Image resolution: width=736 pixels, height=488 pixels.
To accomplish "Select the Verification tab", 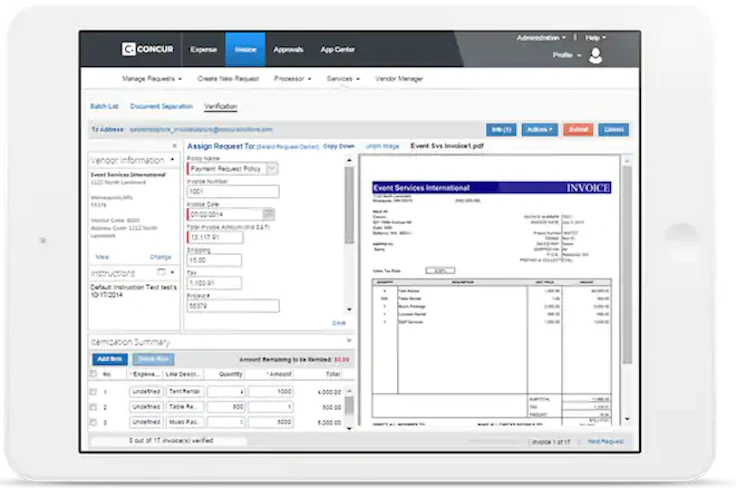I will click(221, 107).
